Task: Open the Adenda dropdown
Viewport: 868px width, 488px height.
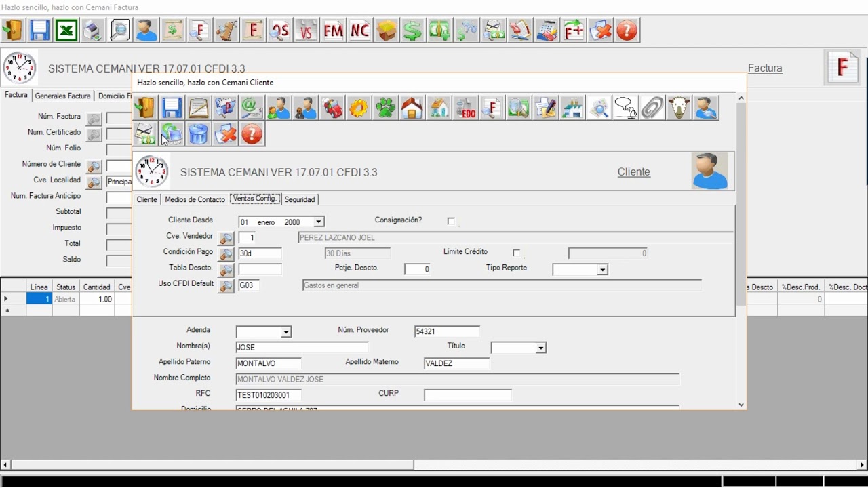Action: click(286, 332)
